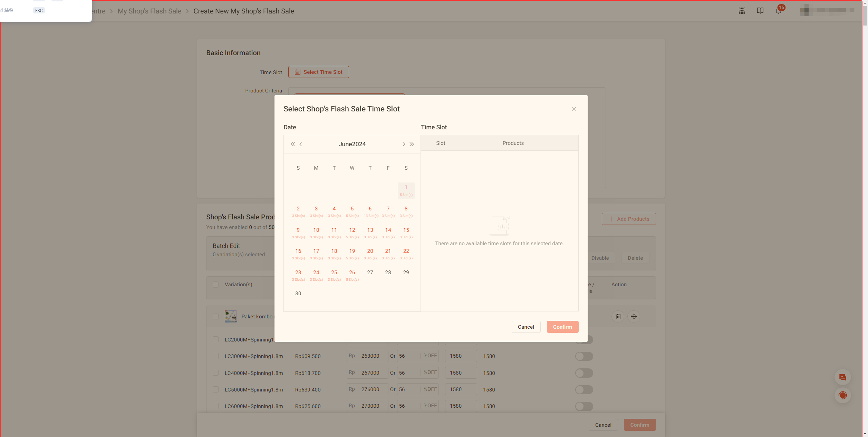Go to previous month in calendar
This screenshot has width=868, height=437.
click(301, 144)
